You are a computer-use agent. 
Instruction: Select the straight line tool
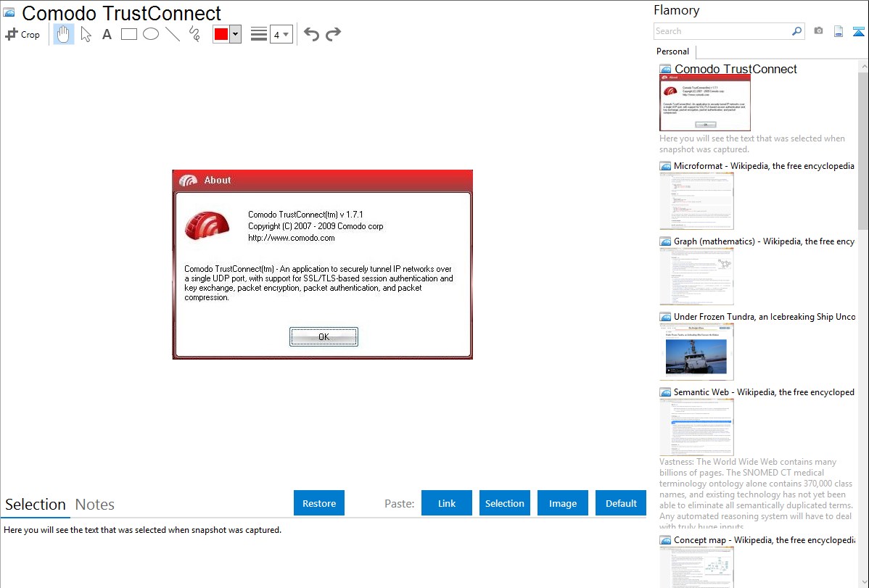[173, 34]
